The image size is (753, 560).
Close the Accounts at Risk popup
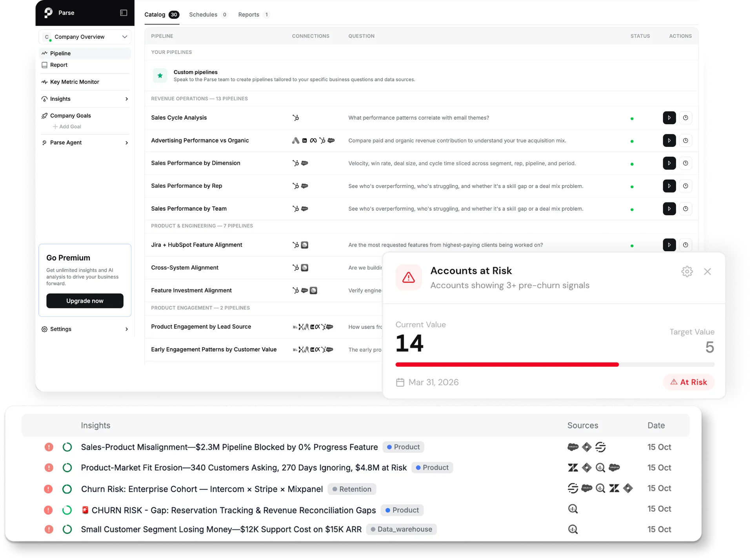[x=708, y=271]
